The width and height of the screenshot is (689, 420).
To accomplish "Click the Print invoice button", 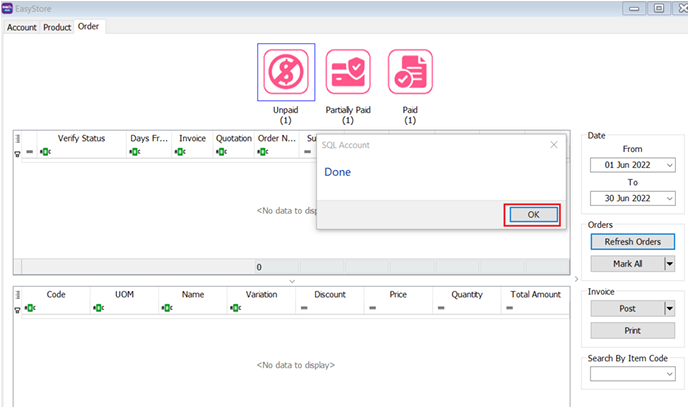I will tap(632, 330).
